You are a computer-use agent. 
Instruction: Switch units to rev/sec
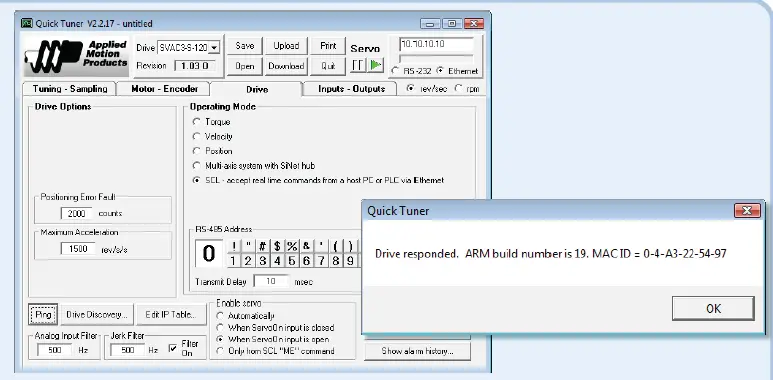(411, 89)
